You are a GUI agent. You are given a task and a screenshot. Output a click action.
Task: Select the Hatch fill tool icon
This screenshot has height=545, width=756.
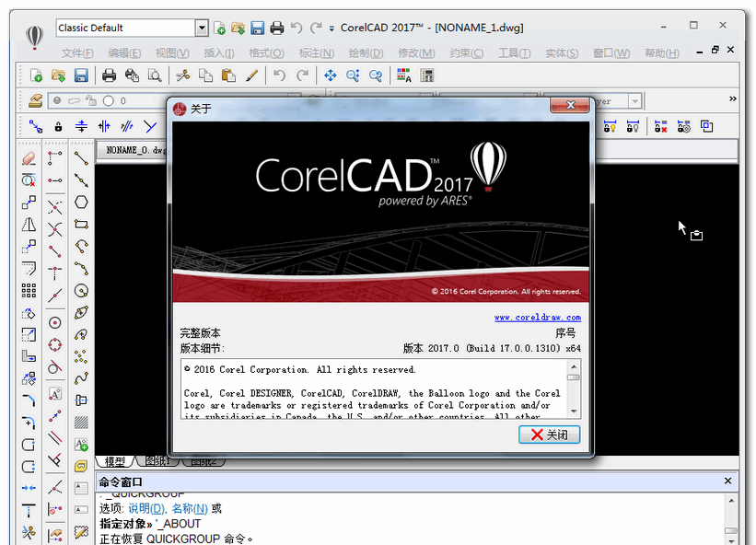[x=81, y=423]
